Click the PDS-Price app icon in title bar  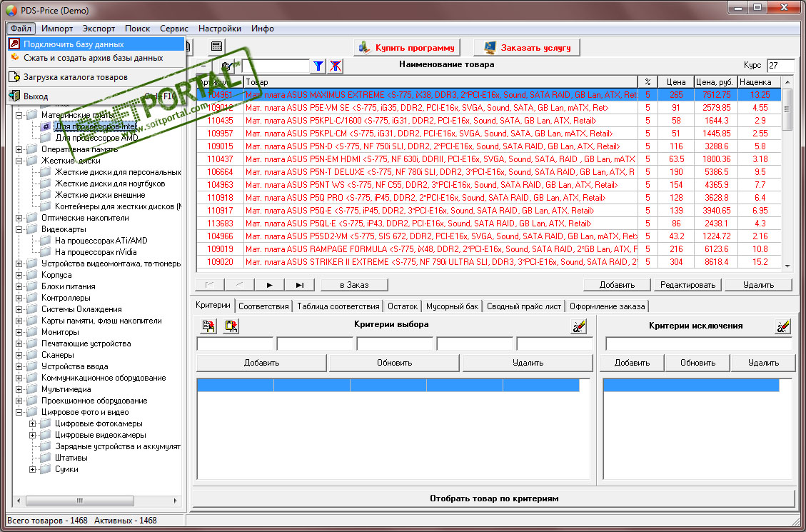pyautogui.click(x=11, y=9)
